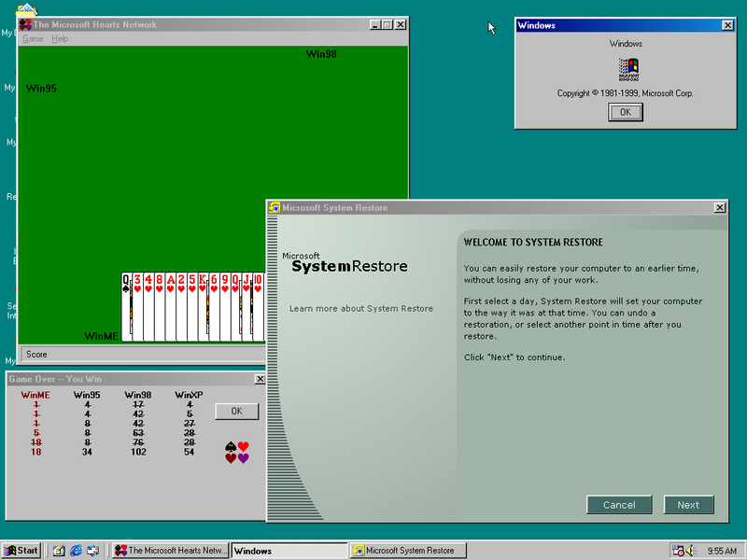Screen dimensions: 747x560
Task: Choose the 3 of Hearts card
Action: point(137,308)
